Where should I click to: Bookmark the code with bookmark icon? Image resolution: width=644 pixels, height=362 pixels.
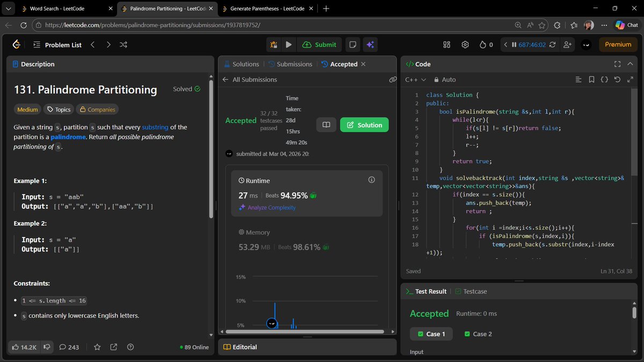pos(591,79)
